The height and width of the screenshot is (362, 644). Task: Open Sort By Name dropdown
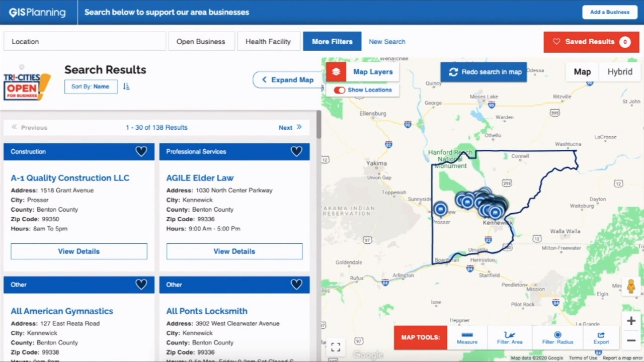(91, 86)
